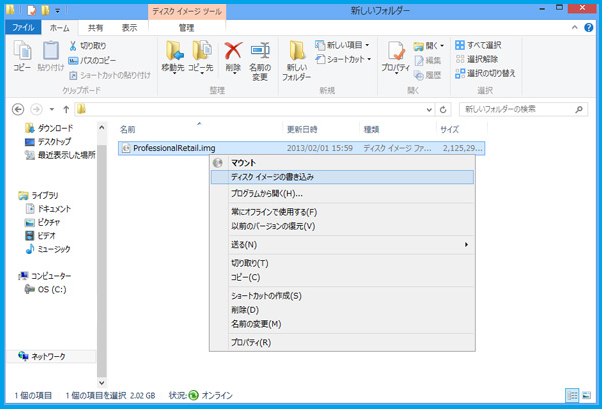The height and width of the screenshot is (409, 602).
Task: Select マウント in the context menu
Action: tap(342, 163)
